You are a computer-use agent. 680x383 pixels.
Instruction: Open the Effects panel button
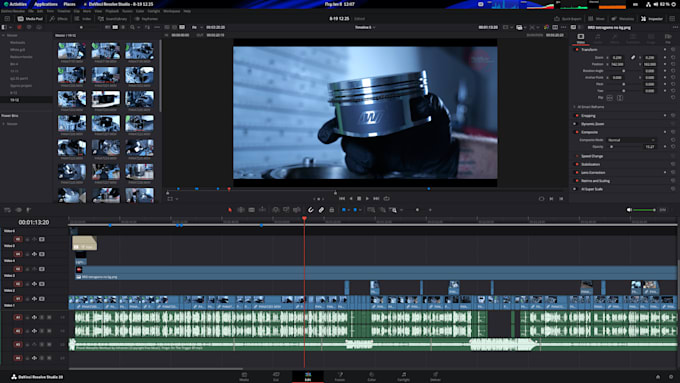tap(59, 19)
